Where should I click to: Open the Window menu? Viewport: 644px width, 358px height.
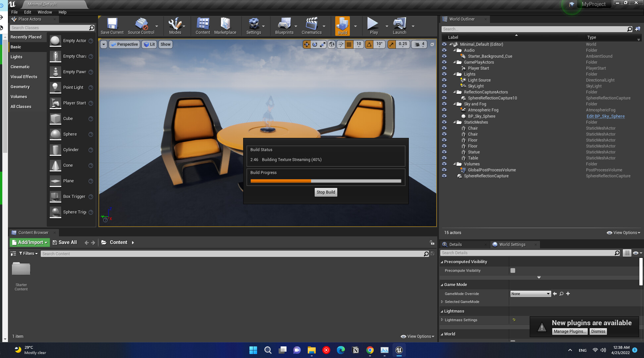pos(44,12)
